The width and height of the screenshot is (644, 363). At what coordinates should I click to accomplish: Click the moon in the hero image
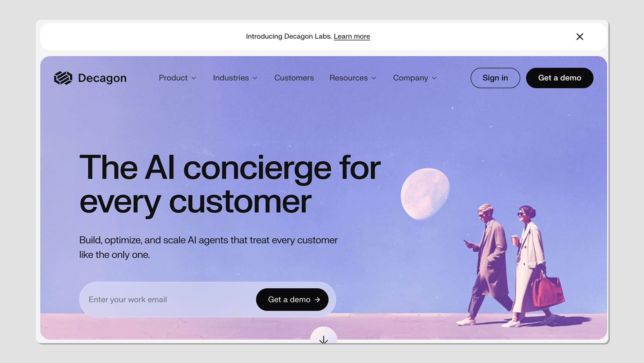coord(425,193)
